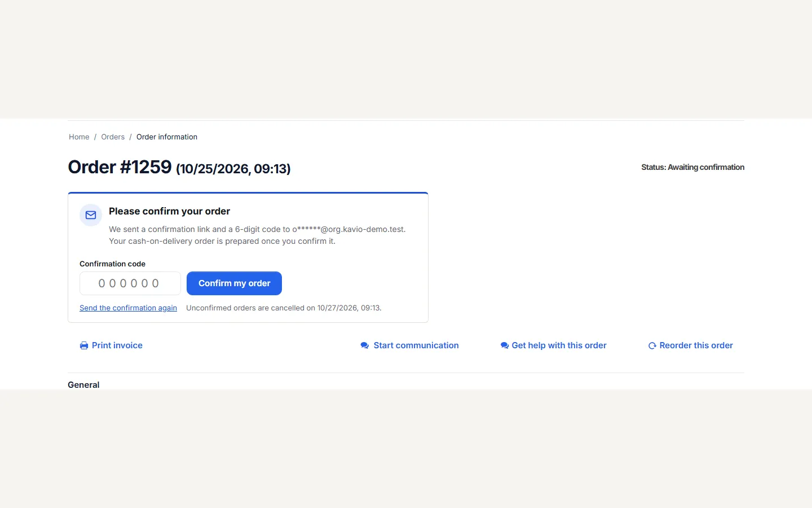The width and height of the screenshot is (812, 508).
Task: Click the Order #1259 heading
Action: pyautogui.click(x=179, y=167)
